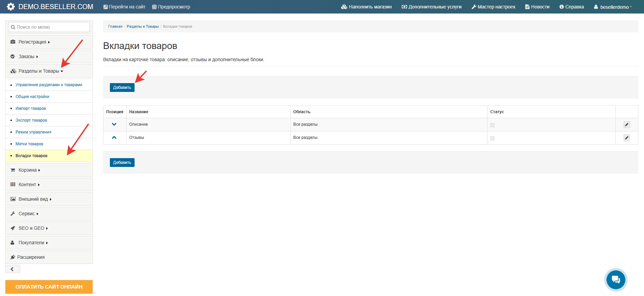Click the Сервис wrench icon
The height and width of the screenshot is (296, 644).
pyautogui.click(x=13, y=214)
